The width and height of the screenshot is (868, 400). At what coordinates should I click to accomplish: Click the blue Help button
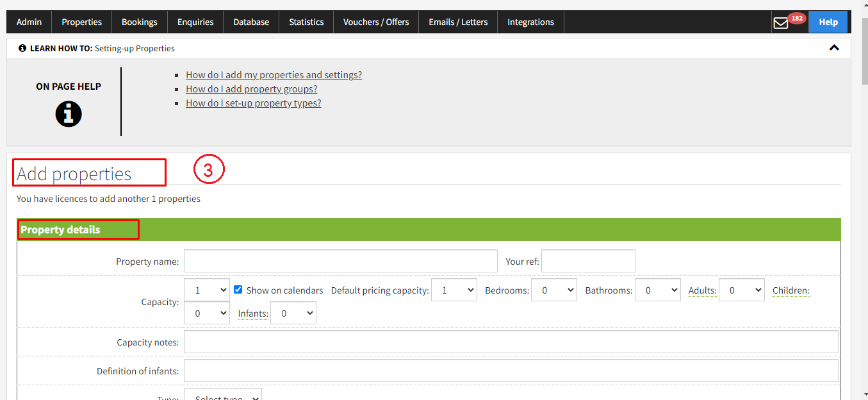[828, 22]
